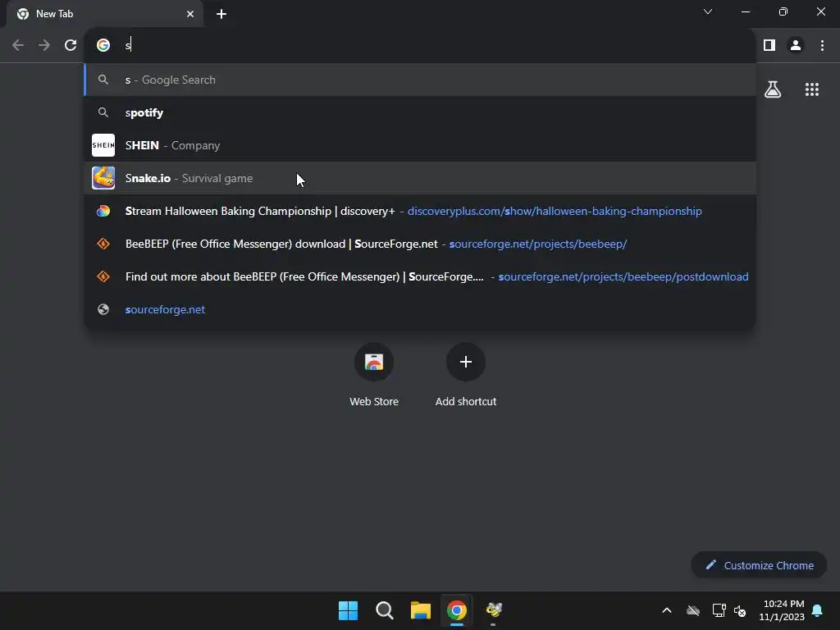The width and height of the screenshot is (840, 630).
Task: Open the Chrome side panel
Action: coord(769,46)
